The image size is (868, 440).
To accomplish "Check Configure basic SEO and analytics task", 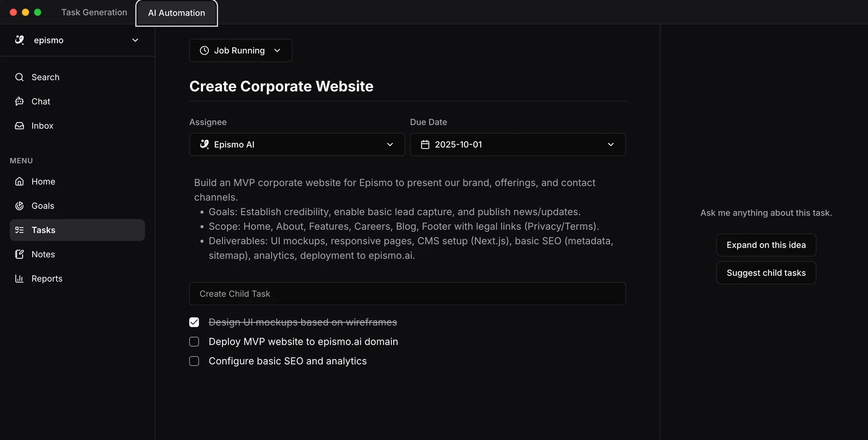I will 194,361.
